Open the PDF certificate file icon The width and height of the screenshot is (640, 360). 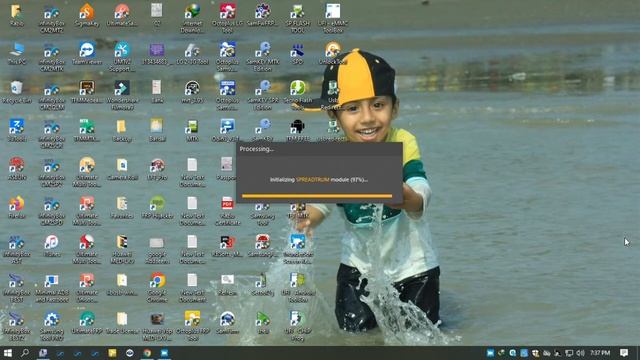[227, 211]
